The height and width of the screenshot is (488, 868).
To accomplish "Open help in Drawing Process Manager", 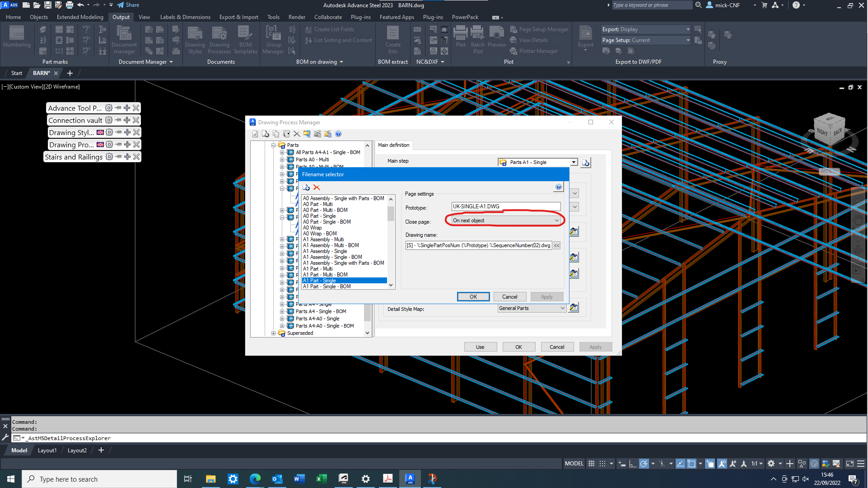I will [338, 134].
